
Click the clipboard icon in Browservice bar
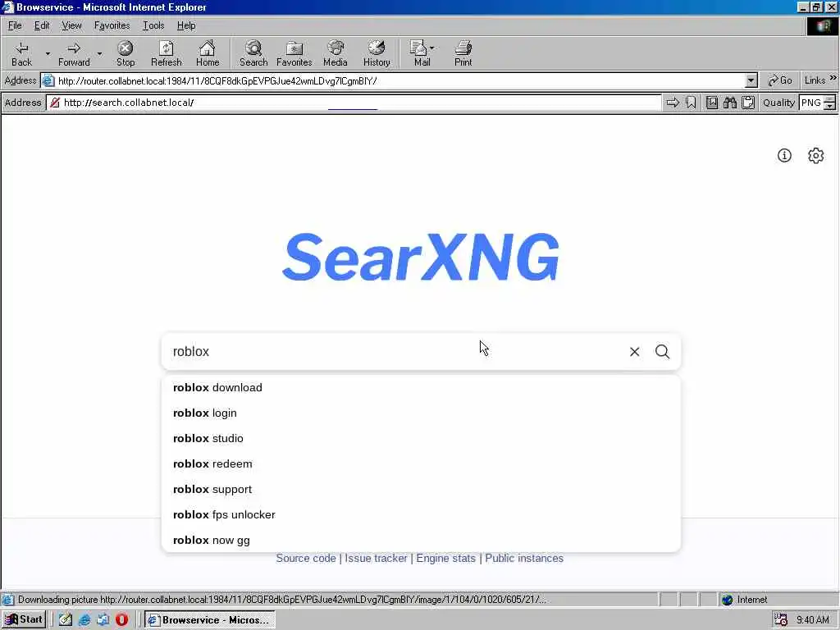[x=748, y=103]
